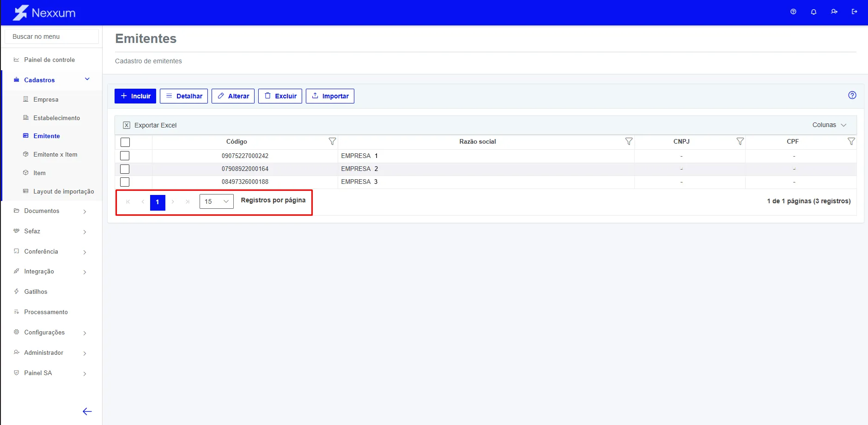
Task: Click the Incluir button
Action: 135,96
